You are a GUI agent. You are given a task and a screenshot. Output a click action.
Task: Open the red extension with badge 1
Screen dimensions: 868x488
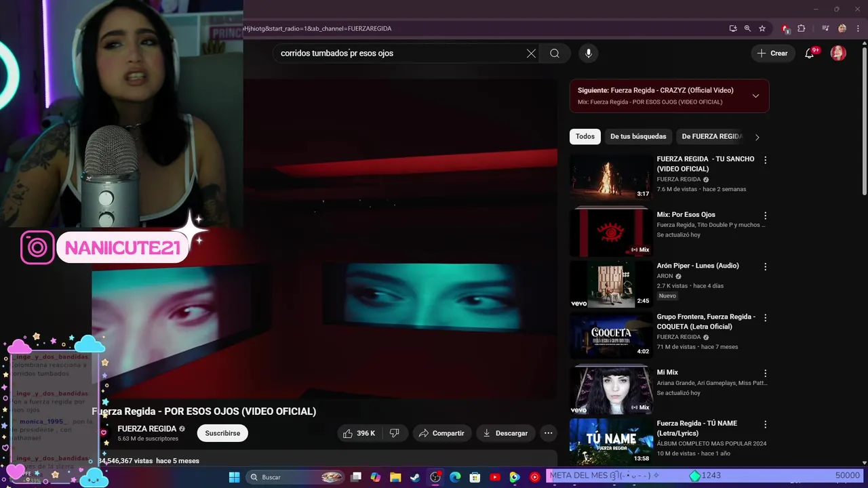point(785,28)
